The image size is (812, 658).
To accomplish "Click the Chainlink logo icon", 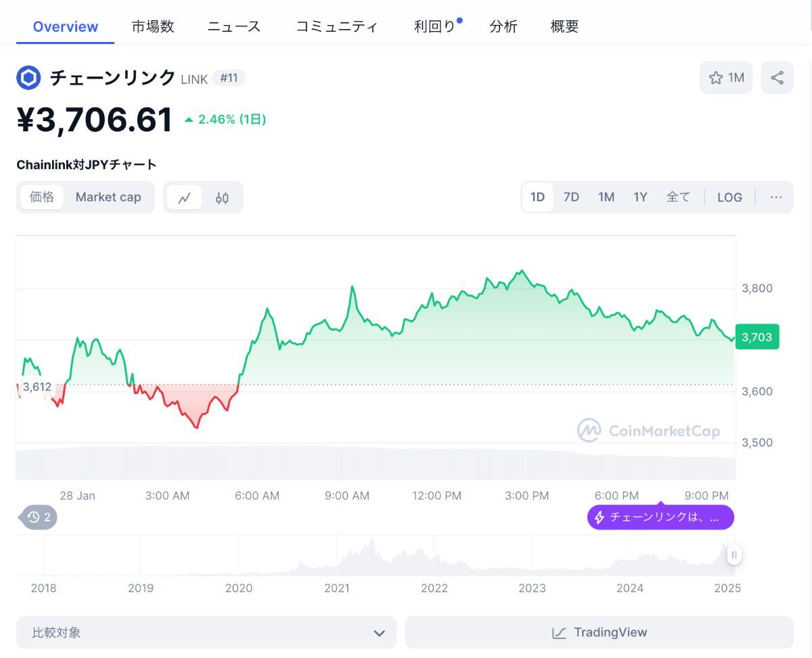I will click(x=28, y=78).
